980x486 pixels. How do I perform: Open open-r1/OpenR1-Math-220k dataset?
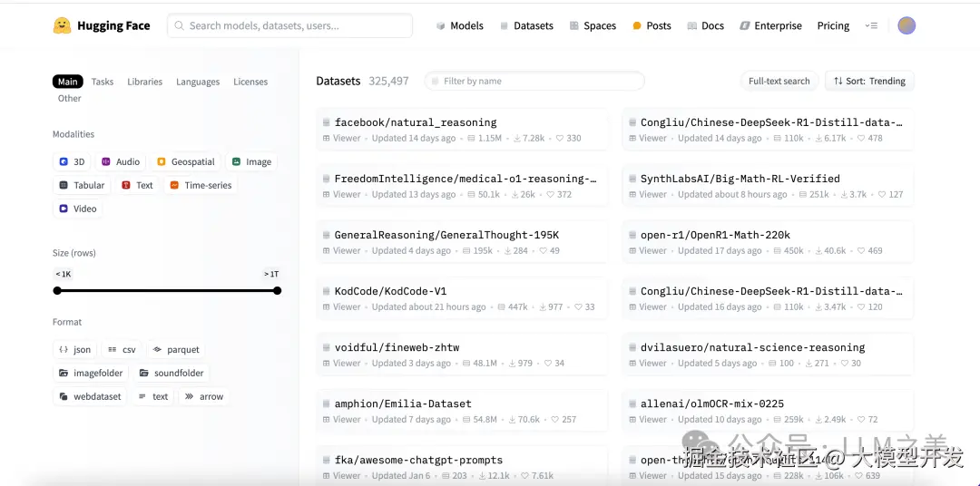(x=769, y=242)
